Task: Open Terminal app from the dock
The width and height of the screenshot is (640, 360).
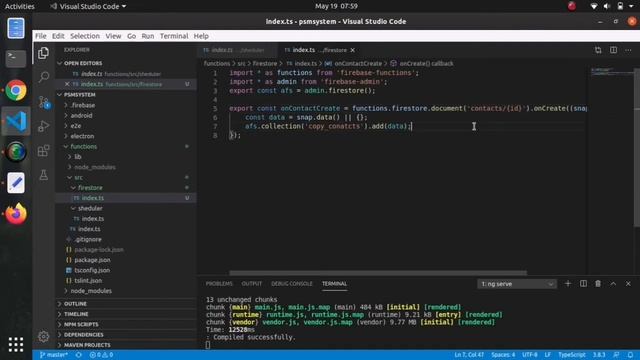Action: 16,58
